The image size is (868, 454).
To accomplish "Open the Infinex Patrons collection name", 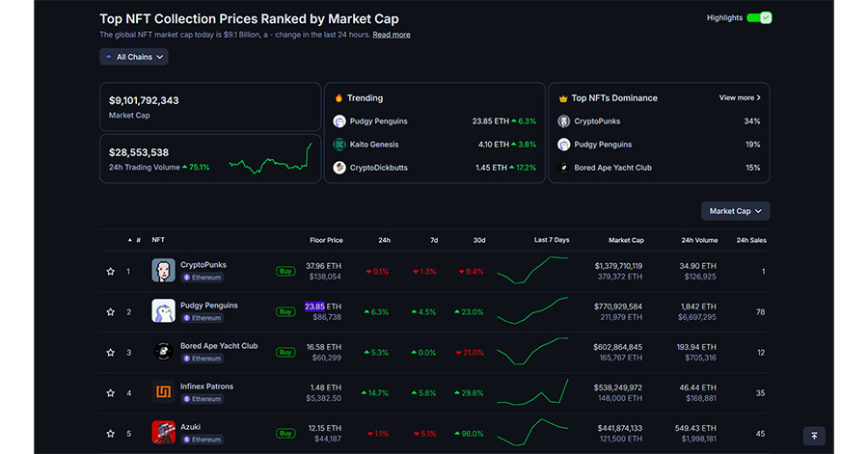I will pyautogui.click(x=206, y=387).
